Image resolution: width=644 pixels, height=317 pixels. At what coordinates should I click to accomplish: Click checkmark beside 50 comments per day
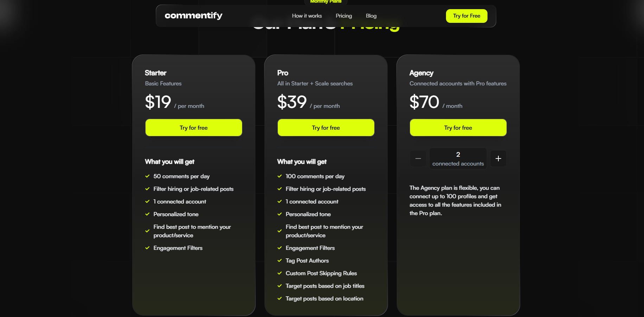coord(147,176)
